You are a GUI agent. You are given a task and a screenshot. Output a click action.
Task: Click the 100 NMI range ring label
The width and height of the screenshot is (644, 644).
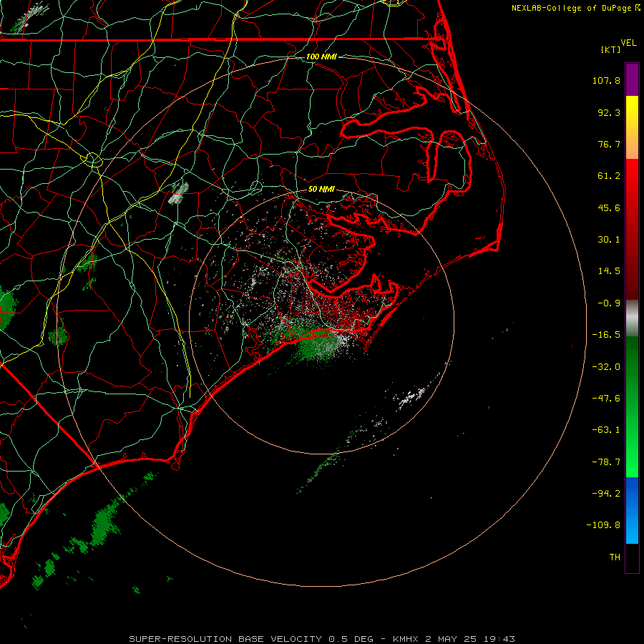(321, 57)
